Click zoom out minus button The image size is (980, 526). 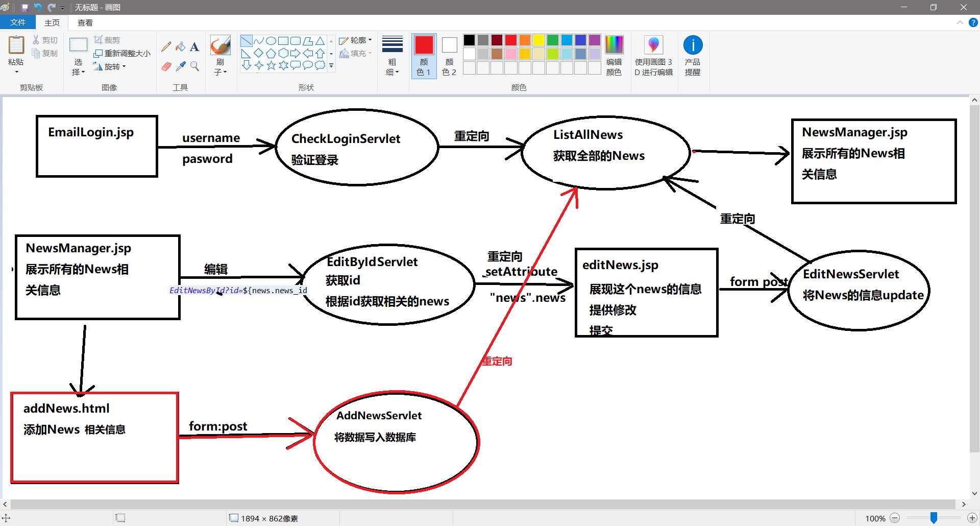point(895,518)
